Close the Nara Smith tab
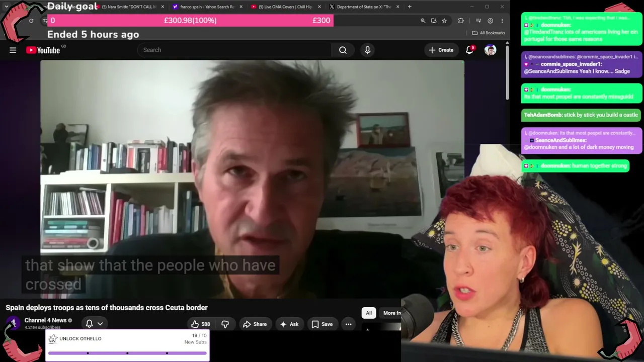Viewport: 644px width, 362px height. (x=163, y=7)
